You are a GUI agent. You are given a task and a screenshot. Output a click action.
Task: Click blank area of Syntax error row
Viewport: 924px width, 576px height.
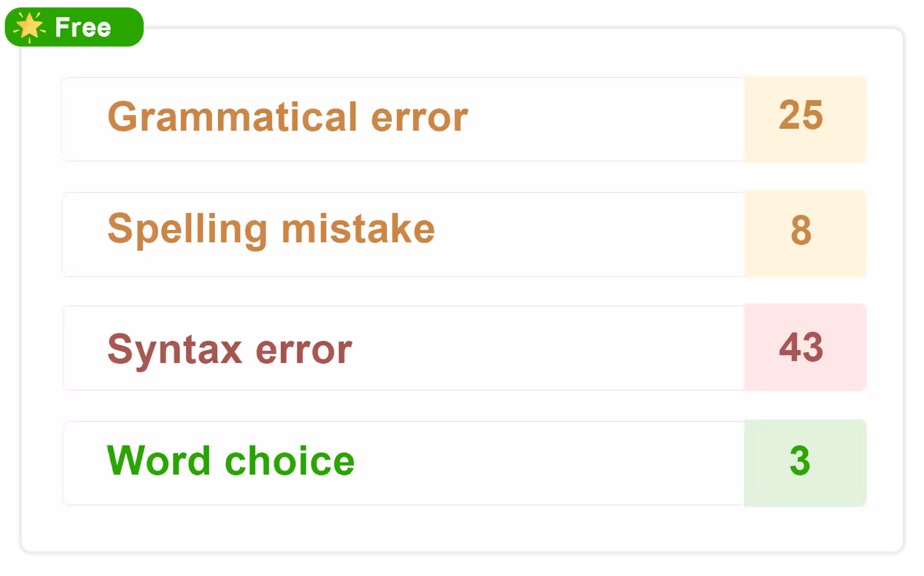549,348
